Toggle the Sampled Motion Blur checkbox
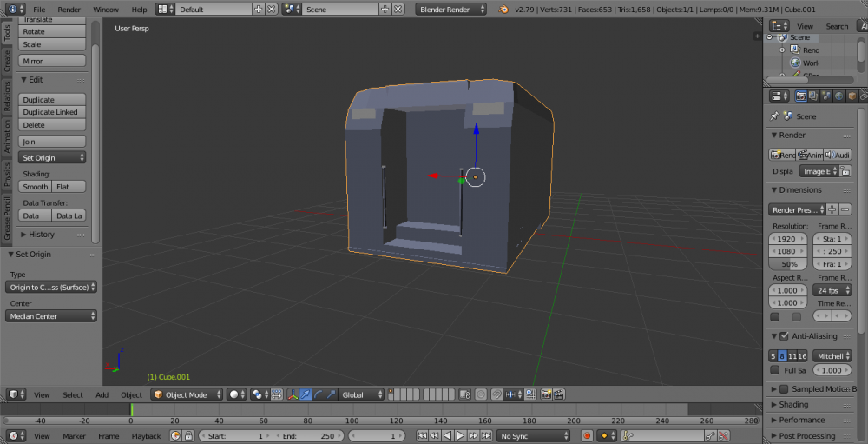Viewport: 868px width, 444px height. pos(784,389)
